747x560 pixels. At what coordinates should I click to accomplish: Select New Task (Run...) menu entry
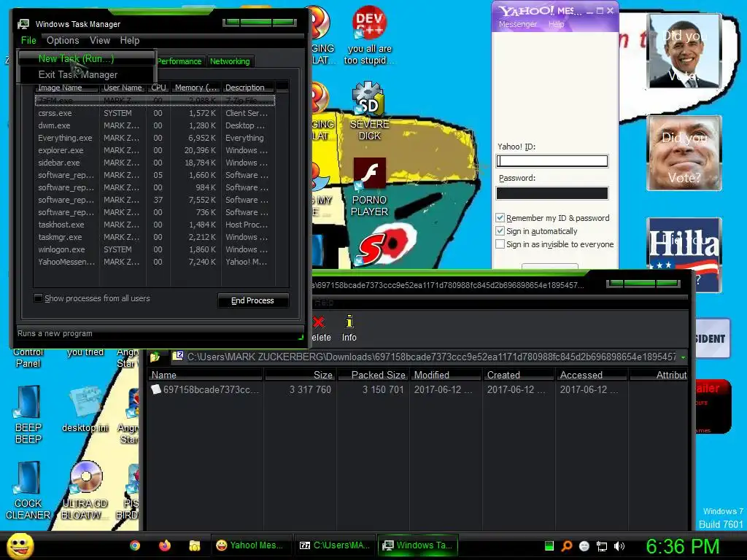tap(86, 58)
